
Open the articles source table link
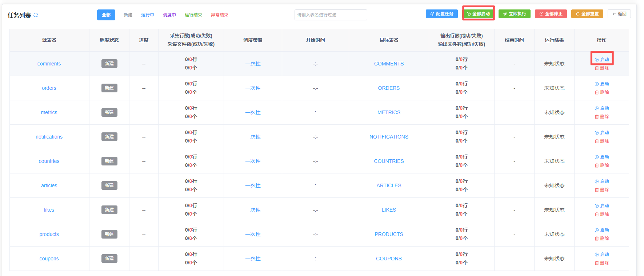click(x=49, y=185)
